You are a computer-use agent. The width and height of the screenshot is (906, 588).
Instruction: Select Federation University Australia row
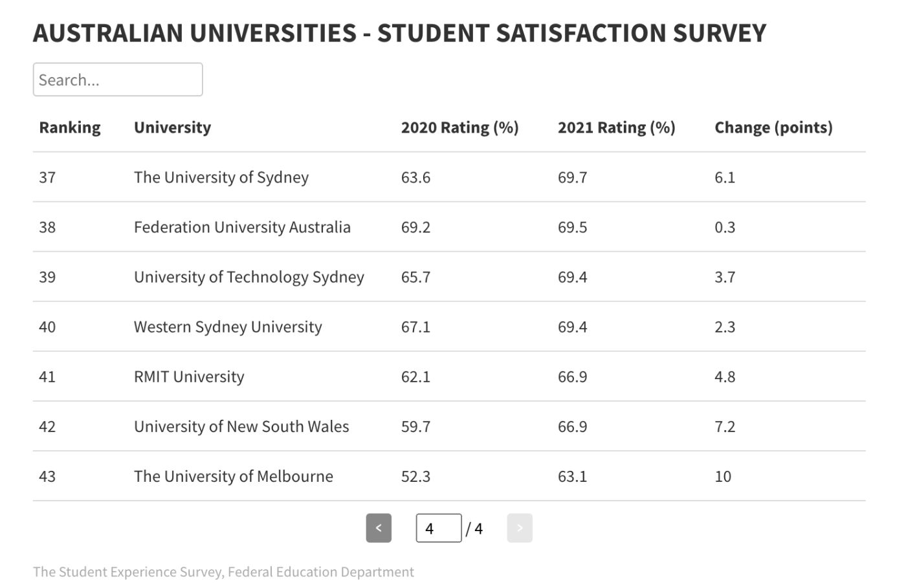(242, 227)
